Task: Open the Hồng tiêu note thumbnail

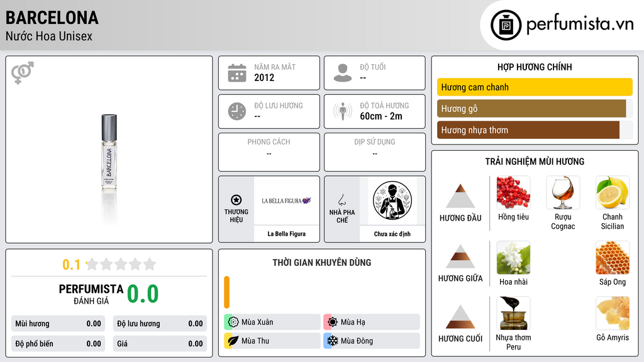Action: pos(513,192)
